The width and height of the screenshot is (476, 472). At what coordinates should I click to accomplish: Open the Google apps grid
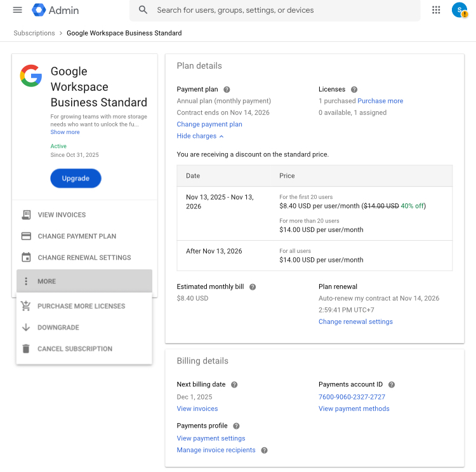click(436, 10)
